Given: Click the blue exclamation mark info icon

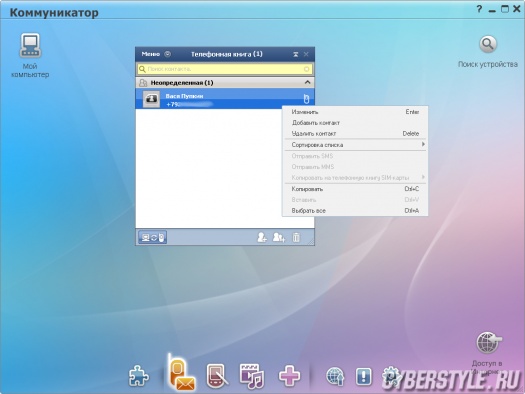Looking at the screenshot, I should point(364,376).
